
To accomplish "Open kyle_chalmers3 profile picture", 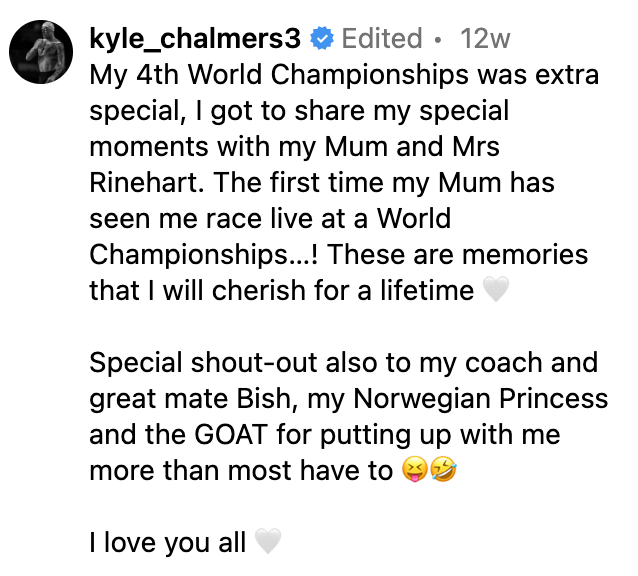I will (x=41, y=52).
